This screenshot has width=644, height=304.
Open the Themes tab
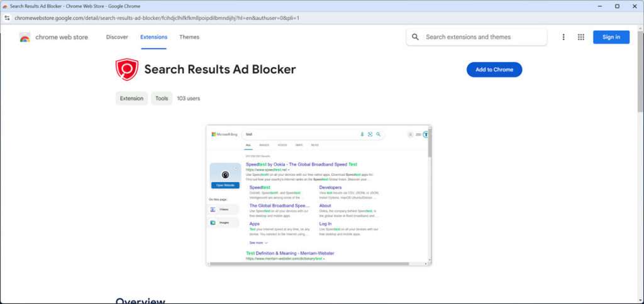(189, 37)
